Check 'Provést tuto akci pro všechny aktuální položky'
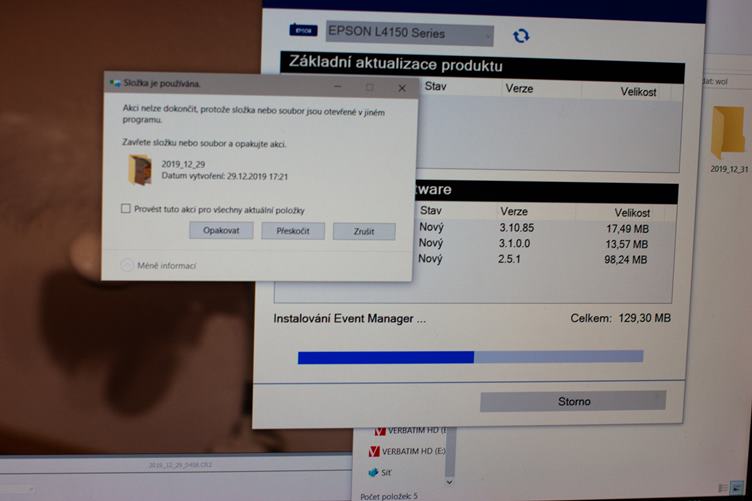 [x=126, y=209]
